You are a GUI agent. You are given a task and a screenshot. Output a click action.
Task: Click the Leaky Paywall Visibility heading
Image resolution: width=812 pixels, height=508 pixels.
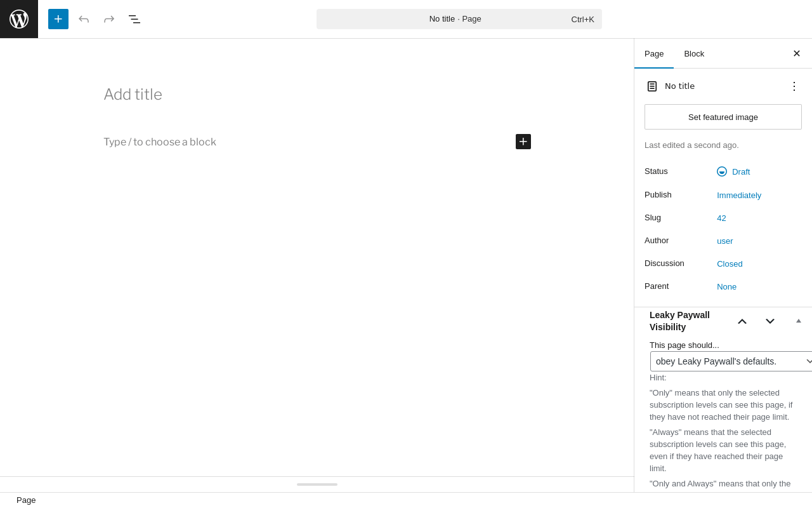click(679, 321)
